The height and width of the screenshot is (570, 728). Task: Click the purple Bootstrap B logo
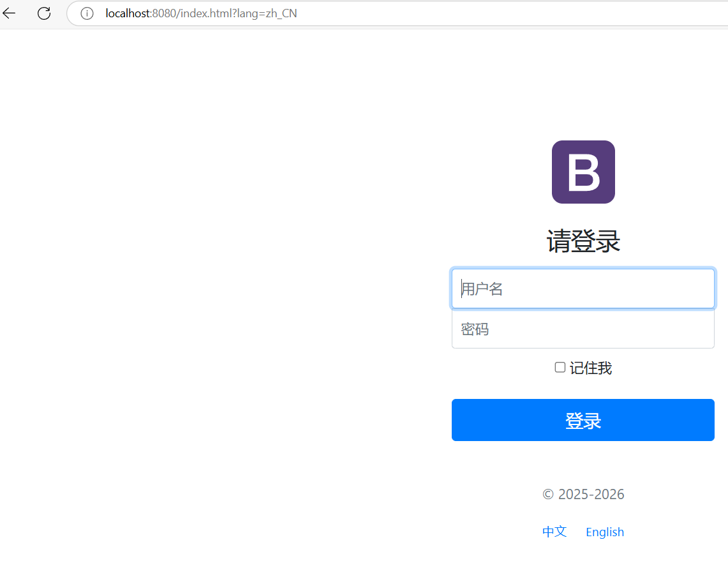tap(583, 172)
